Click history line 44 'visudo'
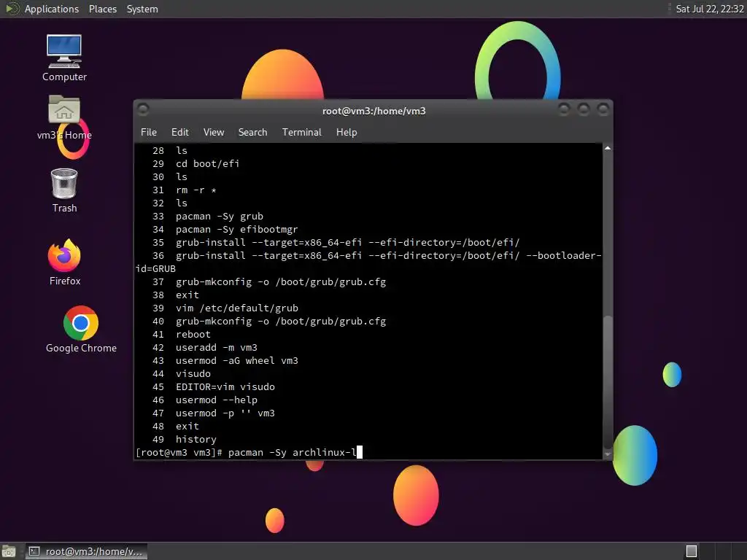 pos(193,374)
